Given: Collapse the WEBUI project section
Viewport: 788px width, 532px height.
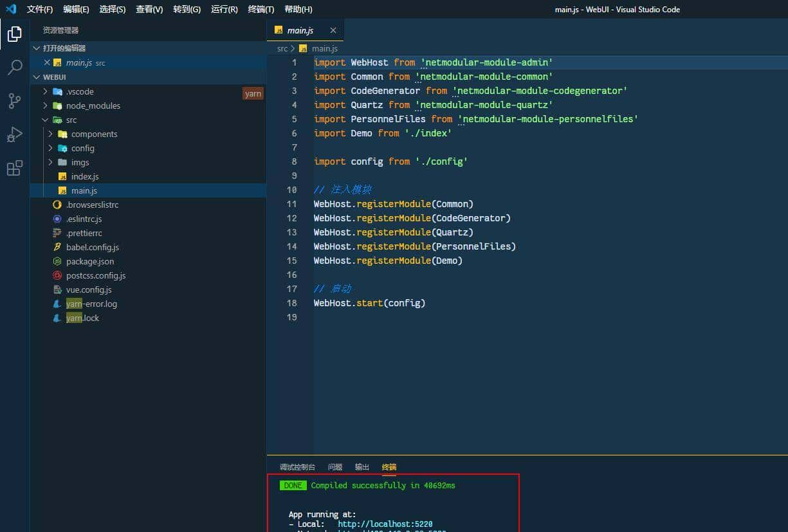Looking at the screenshot, I should click(x=54, y=77).
